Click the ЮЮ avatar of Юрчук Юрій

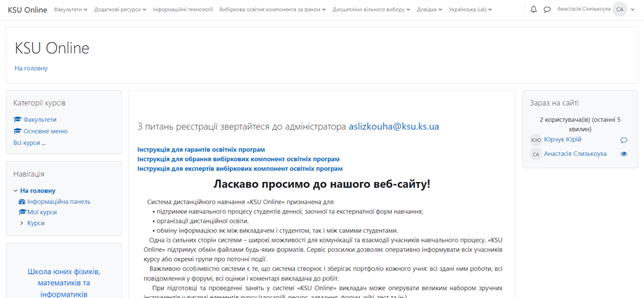tap(535, 140)
